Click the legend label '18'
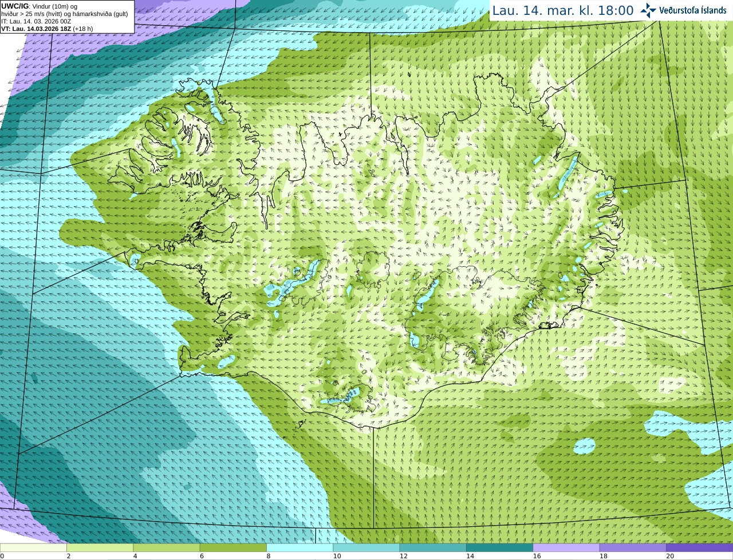The width and height of the screenshot is (733, 560). (603, 556)
